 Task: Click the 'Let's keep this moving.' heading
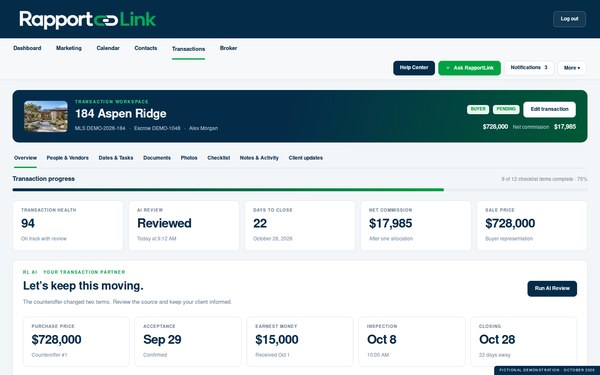[x=83, y=286]
